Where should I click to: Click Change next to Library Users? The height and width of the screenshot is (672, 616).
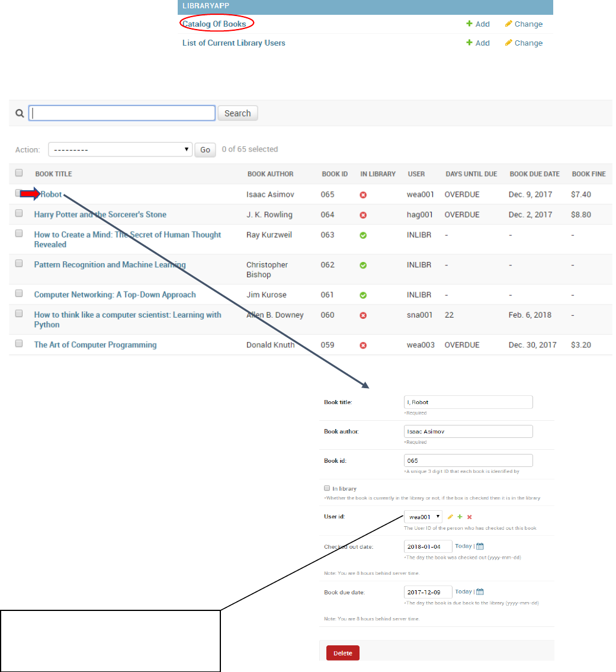[524, 43]
